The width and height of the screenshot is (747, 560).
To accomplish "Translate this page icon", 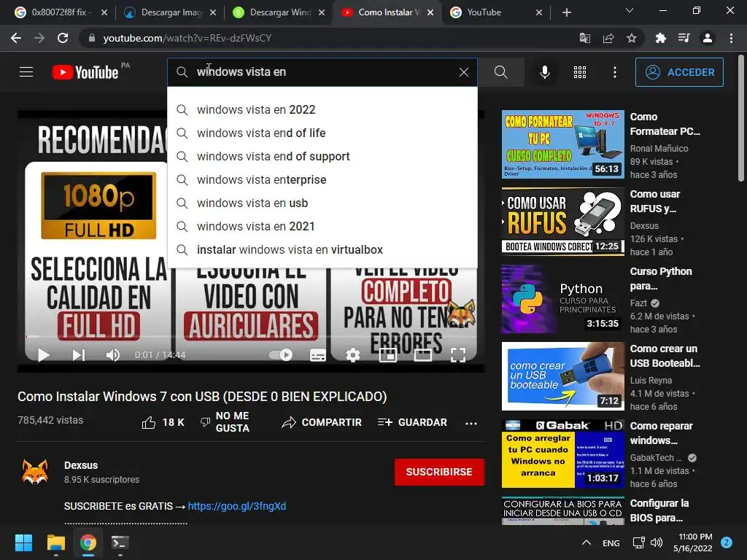I will click(x=584, y=38).
